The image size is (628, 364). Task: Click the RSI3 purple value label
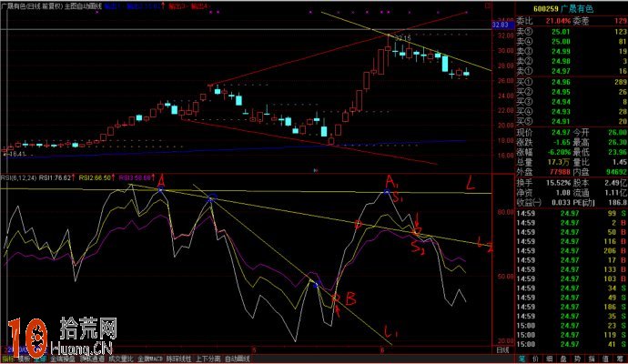pos(137,177)
